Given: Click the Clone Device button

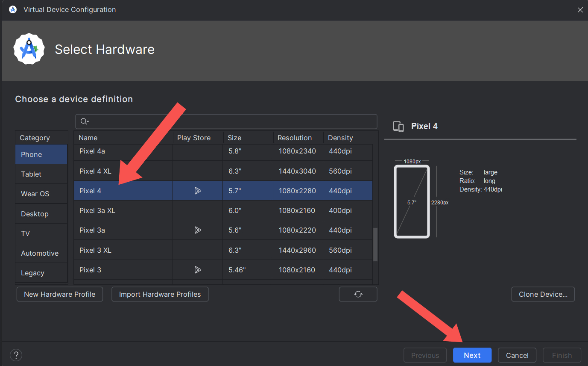Looking at the screenshot, I should click(543, 294).
